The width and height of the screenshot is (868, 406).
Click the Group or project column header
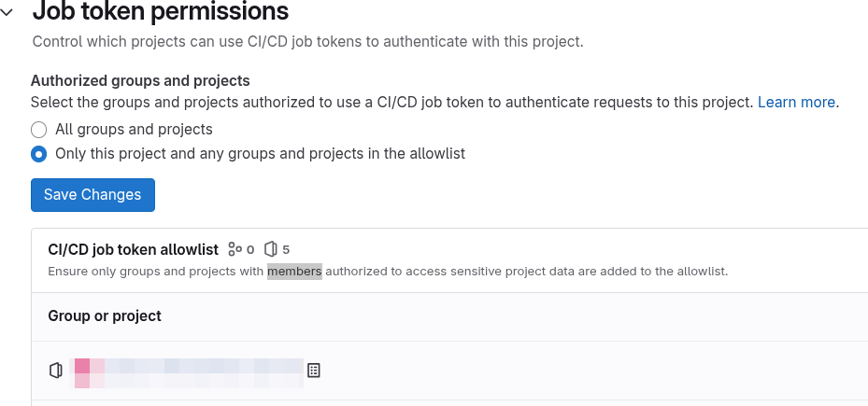click(x=105, y=315)
